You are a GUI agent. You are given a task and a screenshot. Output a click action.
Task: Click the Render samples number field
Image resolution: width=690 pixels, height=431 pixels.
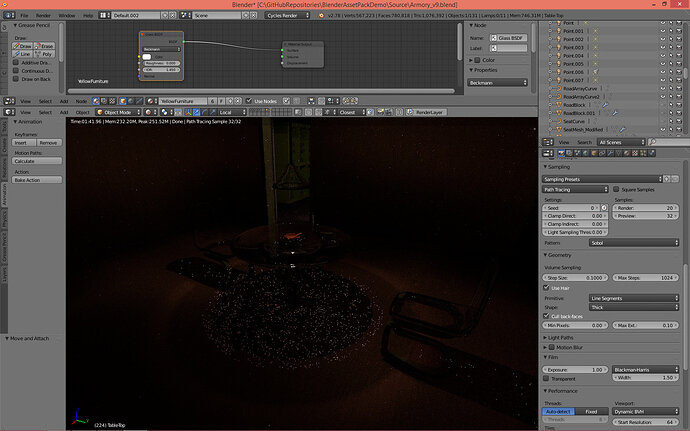646,208
